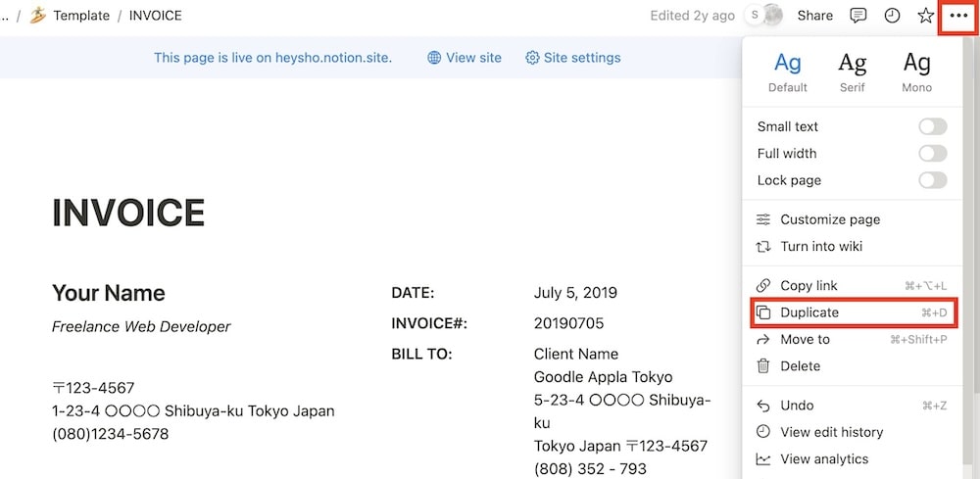
Task: Click the gear icon beside Site settings
Action: 532,58
